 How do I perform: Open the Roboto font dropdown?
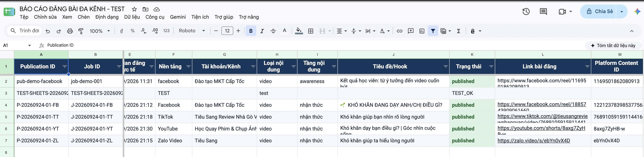tap(192, 31)
